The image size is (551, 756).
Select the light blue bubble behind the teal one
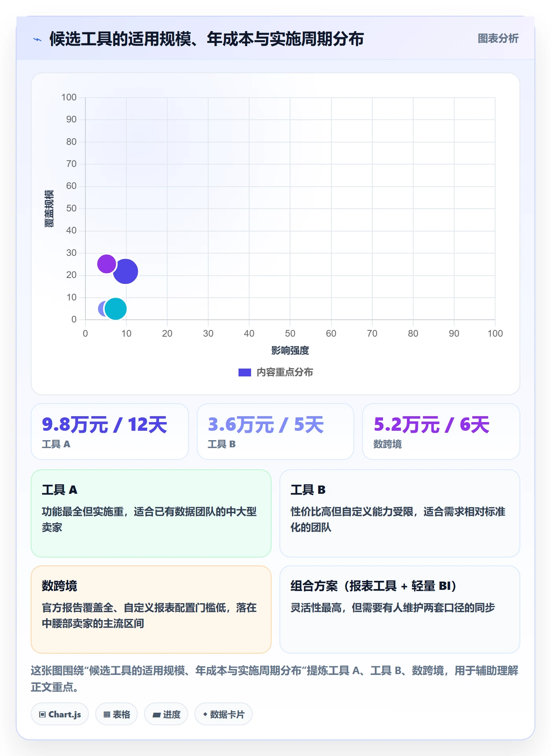coord(102,309)
